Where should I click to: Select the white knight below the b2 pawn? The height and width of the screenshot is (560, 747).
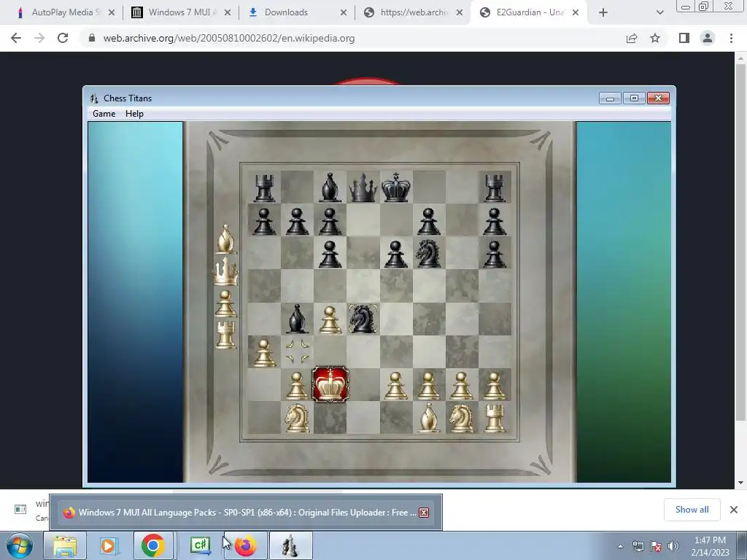point(297,418)
